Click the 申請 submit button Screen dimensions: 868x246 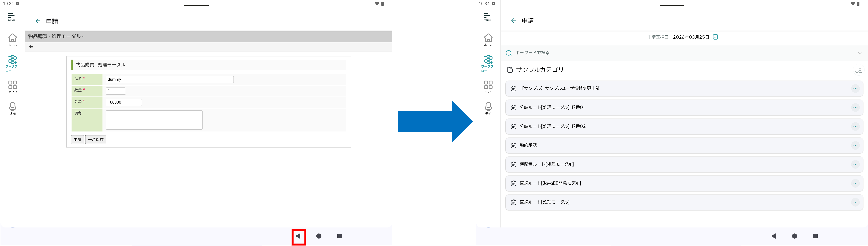pyautogui.click(x=78, y=140)
